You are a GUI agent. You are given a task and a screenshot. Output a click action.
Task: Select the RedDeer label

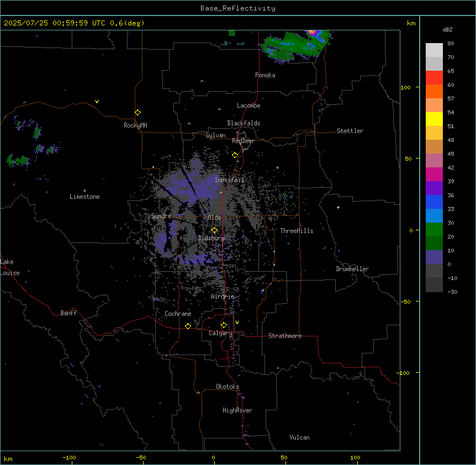click(243, 141)
